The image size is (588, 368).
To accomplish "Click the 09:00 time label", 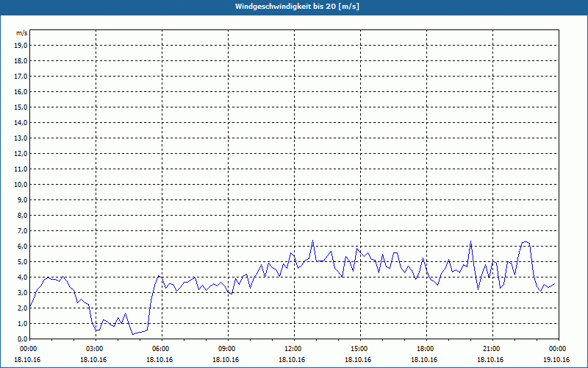I will click(x=228, y=349).
